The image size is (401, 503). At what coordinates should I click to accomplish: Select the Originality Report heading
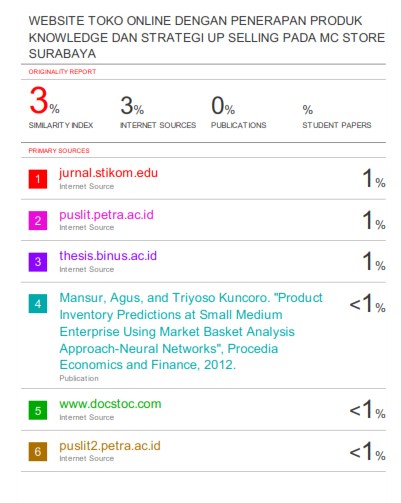pos(62,72)
